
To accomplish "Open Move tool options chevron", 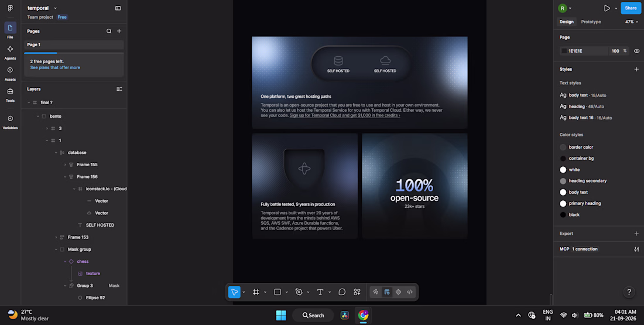I will (244, 292).
